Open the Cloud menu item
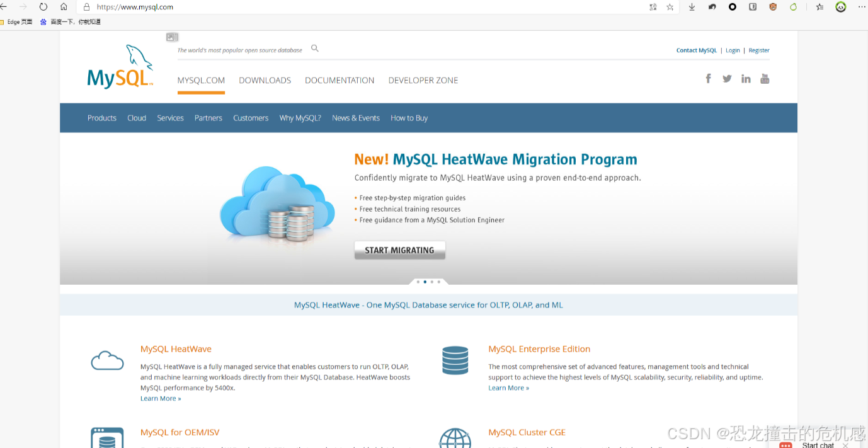This screenshot has width=868, height=448. [x=137, y=118]
